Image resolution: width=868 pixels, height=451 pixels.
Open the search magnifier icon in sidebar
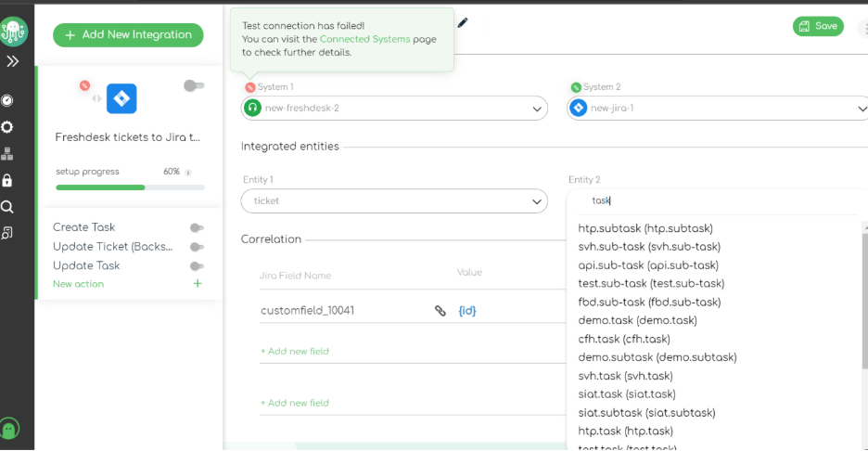tap(7, 207)
